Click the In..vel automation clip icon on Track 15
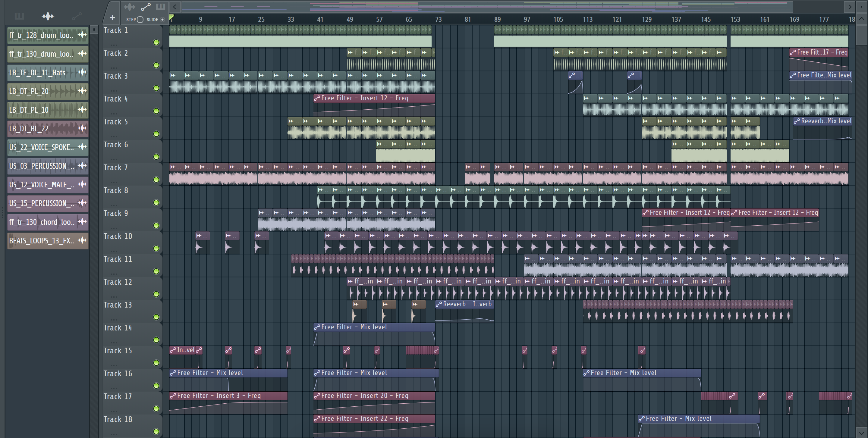This screenshot has height=438, width=868. [173, 350]
